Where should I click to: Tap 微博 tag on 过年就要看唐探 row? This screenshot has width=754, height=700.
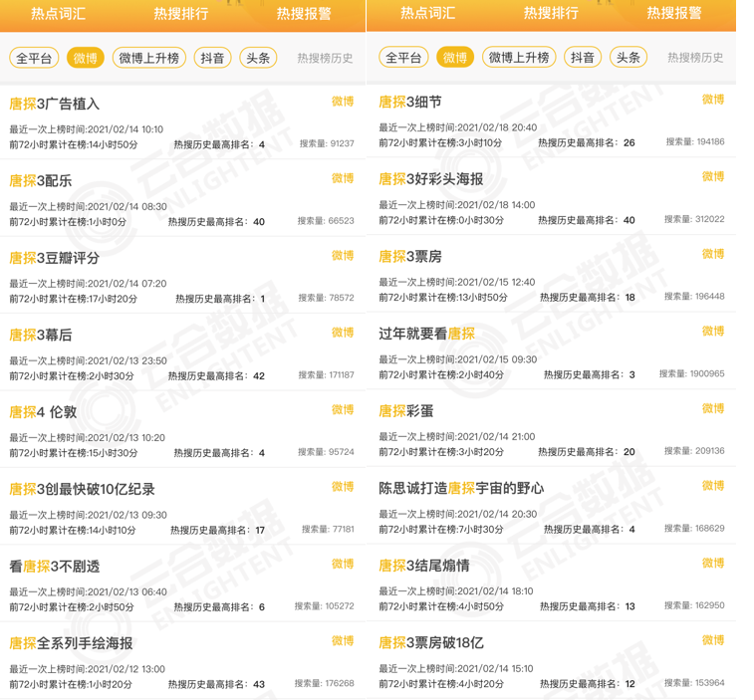(x=712, y=331)
